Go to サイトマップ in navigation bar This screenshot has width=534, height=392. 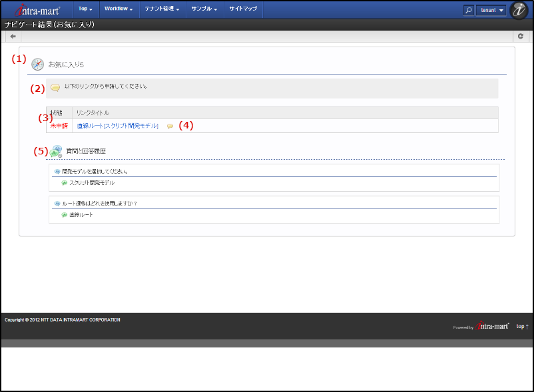click(x=243, y=9)
